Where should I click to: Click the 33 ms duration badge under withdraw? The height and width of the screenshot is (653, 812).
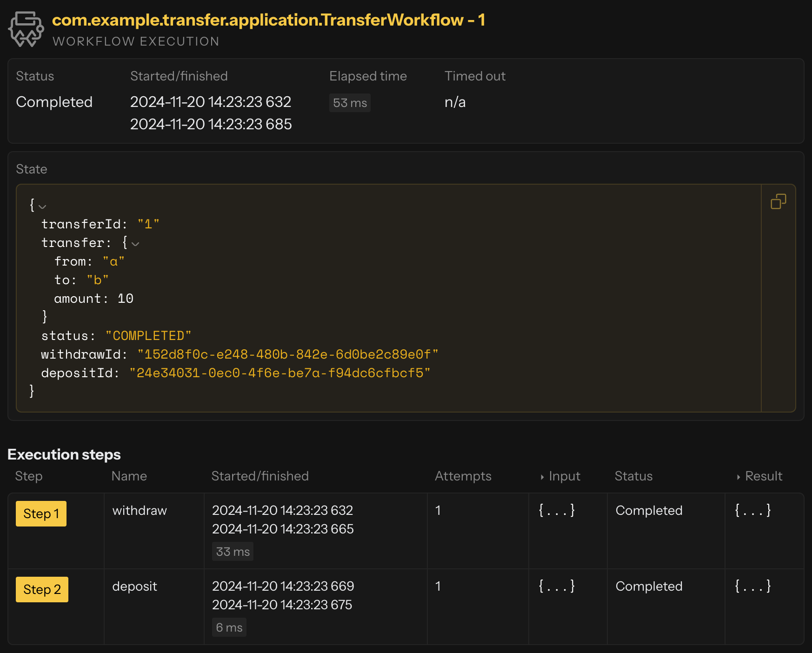click(x=233, y=551)
